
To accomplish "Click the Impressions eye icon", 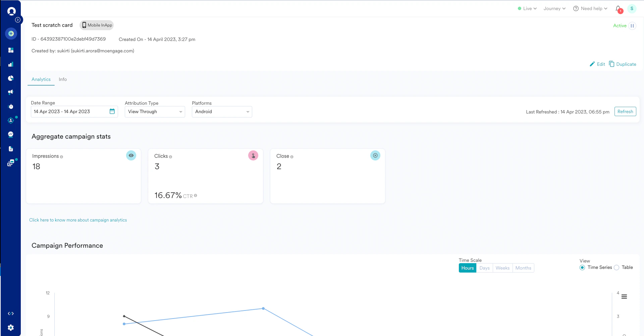I will click(131, 155).
